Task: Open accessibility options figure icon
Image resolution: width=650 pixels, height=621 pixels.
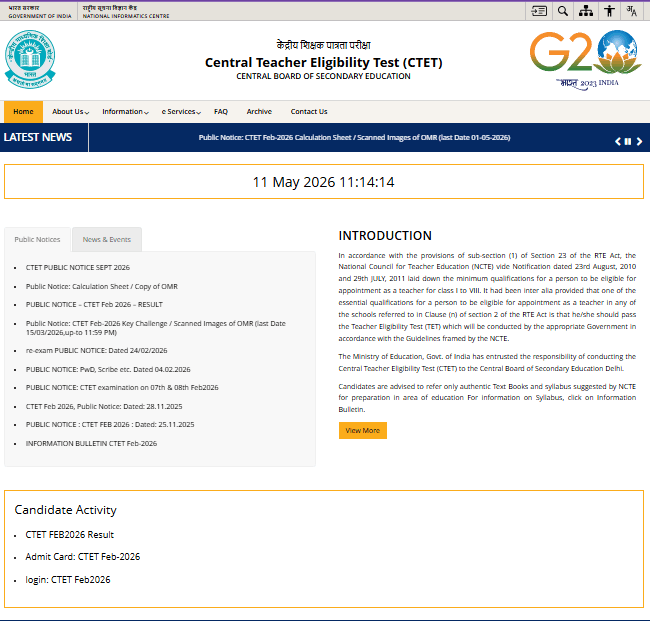Action: [x=609, y=11]
